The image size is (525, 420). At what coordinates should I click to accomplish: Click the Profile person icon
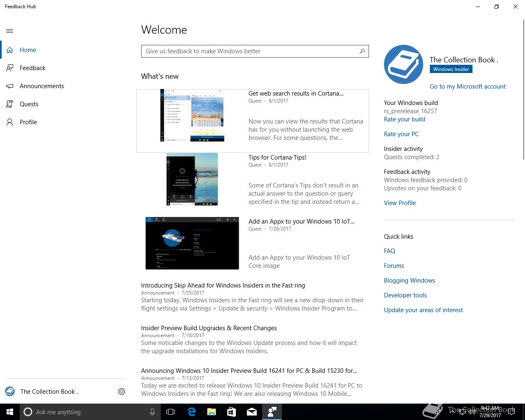click(10, 122)
